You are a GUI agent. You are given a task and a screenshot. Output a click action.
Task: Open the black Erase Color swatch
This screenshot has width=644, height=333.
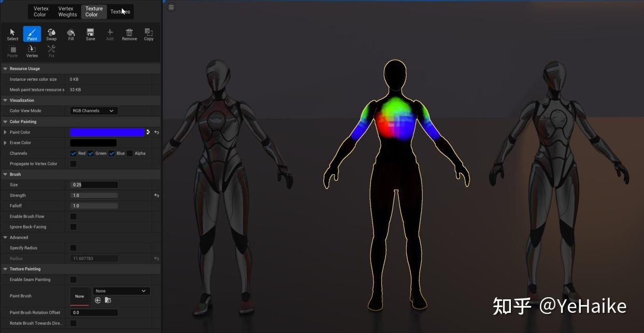(93, 143)
